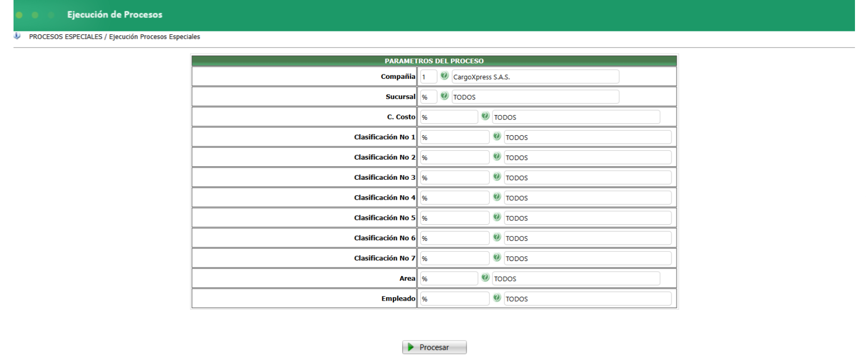Viewport: 868px width, 363px height.
Task: Click the Clasificación No 5 TODOS description field
Action: pyautogui.click(x=588, y=218)
